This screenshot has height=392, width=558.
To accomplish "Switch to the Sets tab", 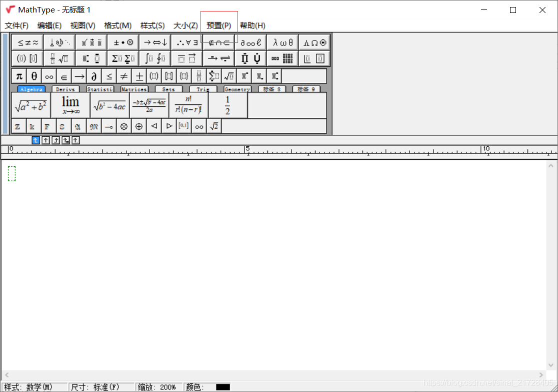I will coord(168,89).
